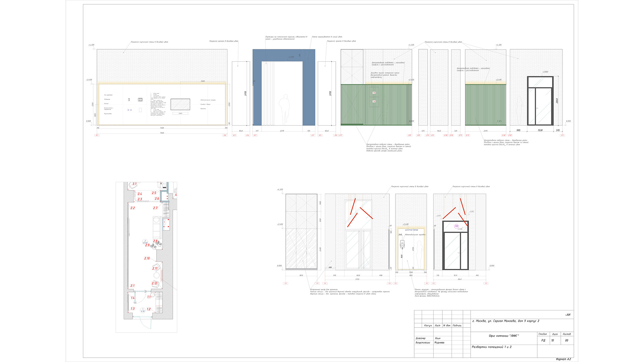Image resolution: width=644 pixels, height=362 pixels.
Task: Click the sheet number 10 cell
Action: 552,341
